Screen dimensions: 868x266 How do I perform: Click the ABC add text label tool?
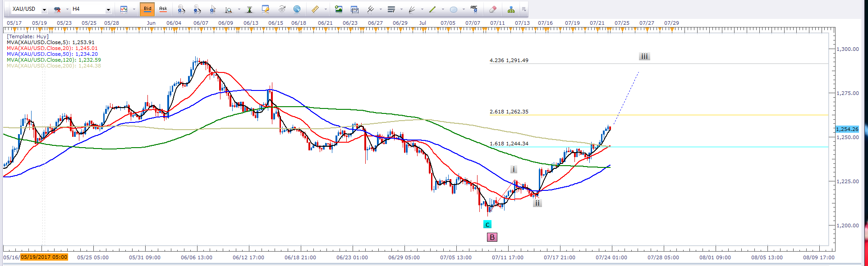(x=473, y=9)
